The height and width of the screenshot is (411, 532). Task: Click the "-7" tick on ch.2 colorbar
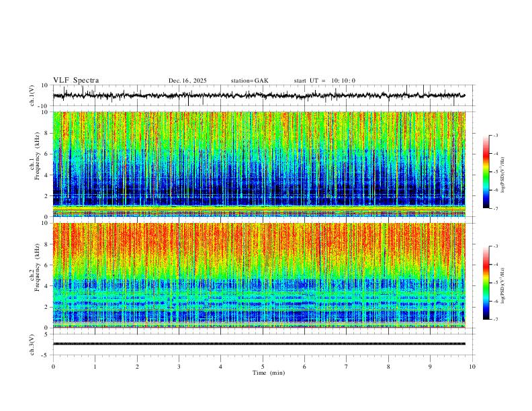(496, 320)
